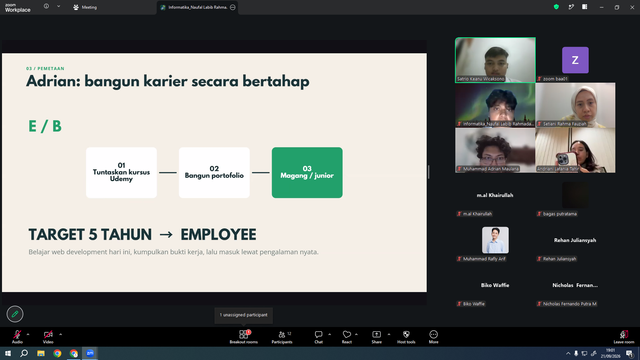640x360 pixels.
Task: Click the Zoom Workplace logo
Action: (x=18, y=7)
